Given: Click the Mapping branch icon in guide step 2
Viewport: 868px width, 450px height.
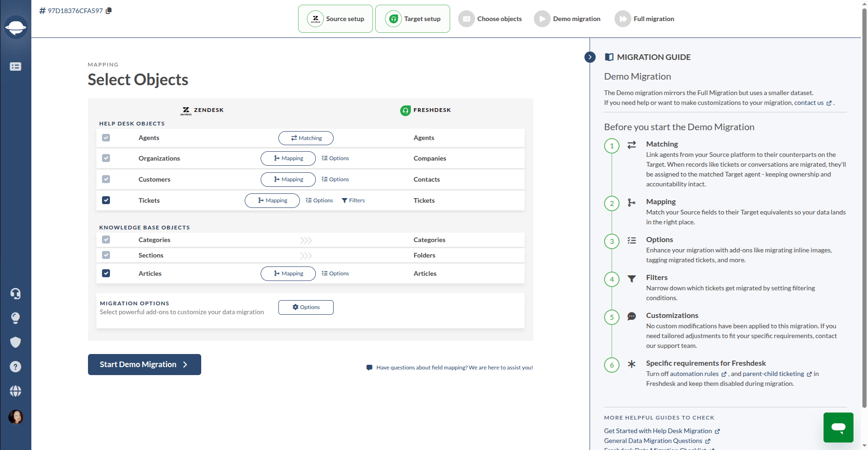Looking at the screenshot, I should coord(632,203).
